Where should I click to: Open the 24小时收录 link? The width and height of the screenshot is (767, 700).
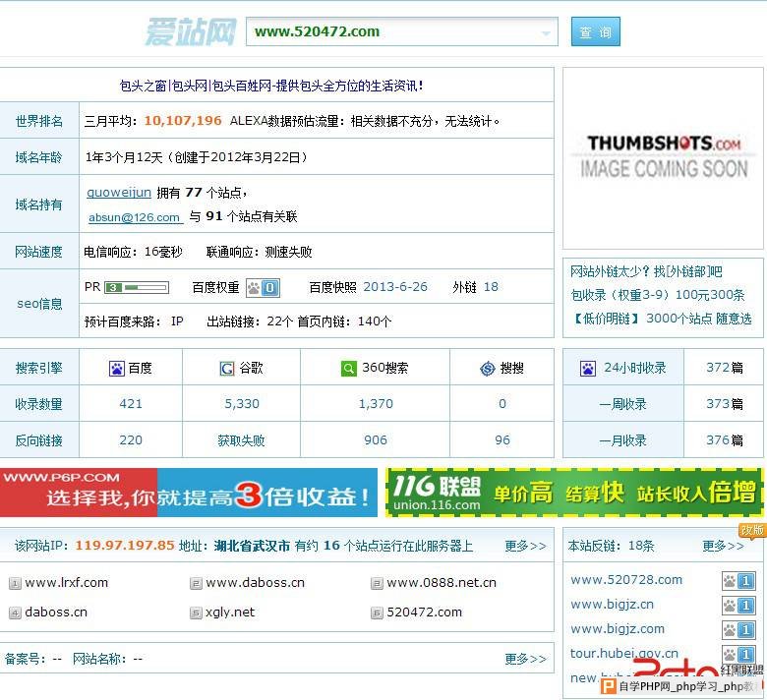coord(635,368)
